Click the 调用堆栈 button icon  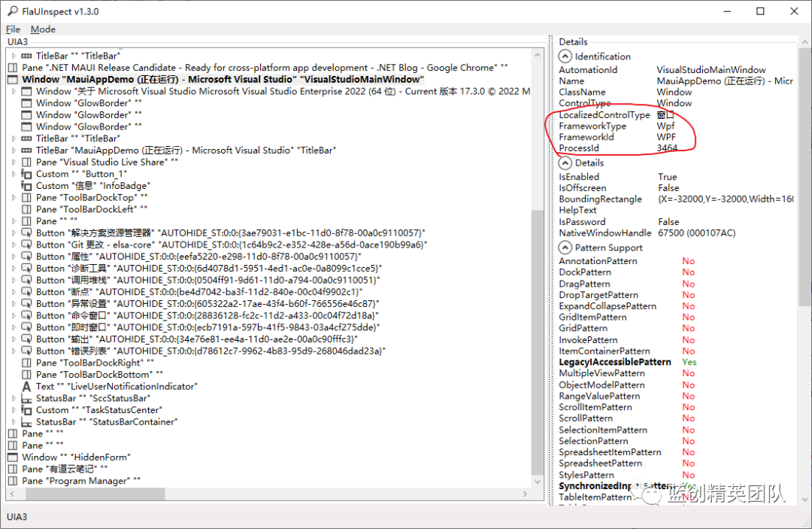26,280
